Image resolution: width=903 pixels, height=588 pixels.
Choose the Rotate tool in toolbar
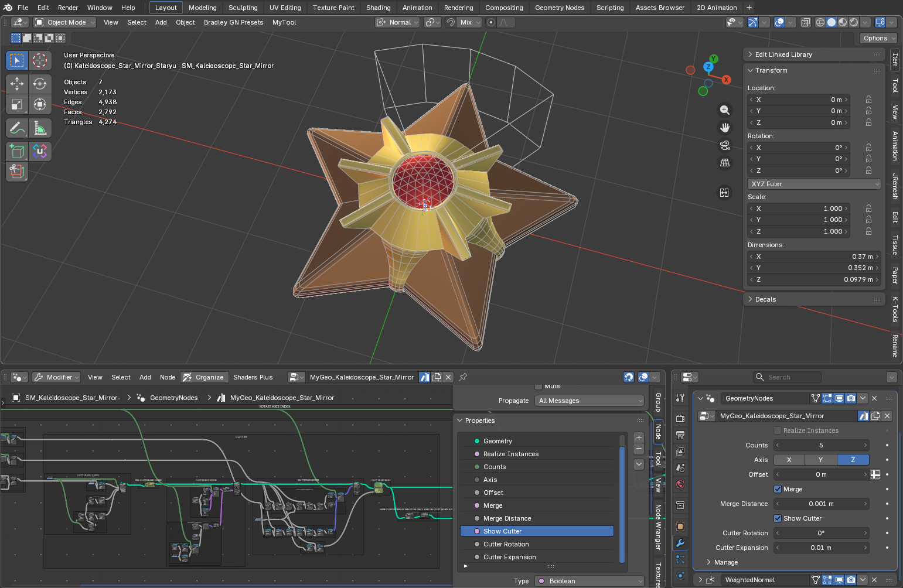click(x=40, y=84)
